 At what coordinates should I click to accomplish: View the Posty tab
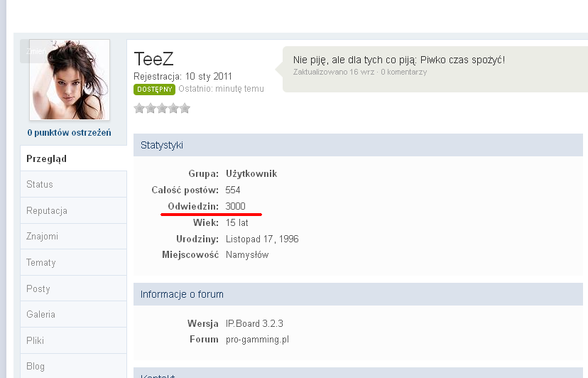[38, 289]
